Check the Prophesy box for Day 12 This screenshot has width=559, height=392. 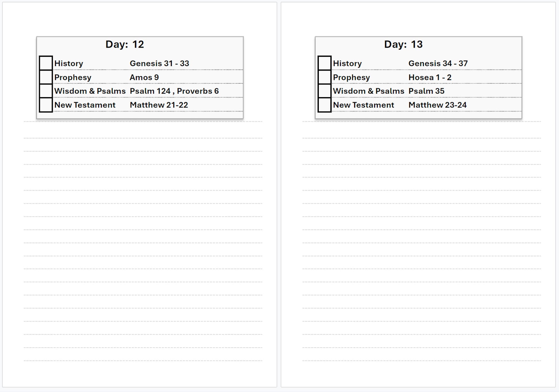click(x=46, y=77)
